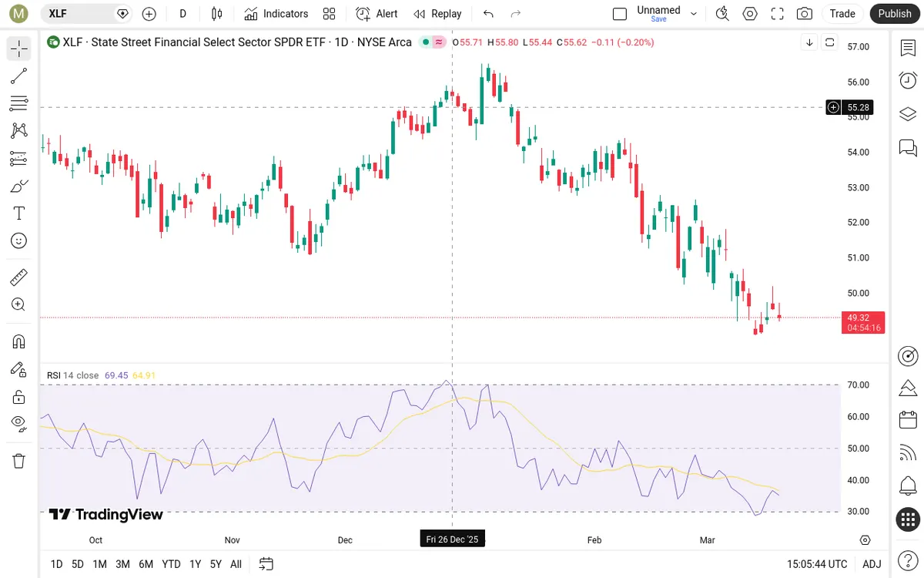The height and width of the screenshot is (578, 924).
Task: Set time range to 1D
Action: (x=56, y=564)
